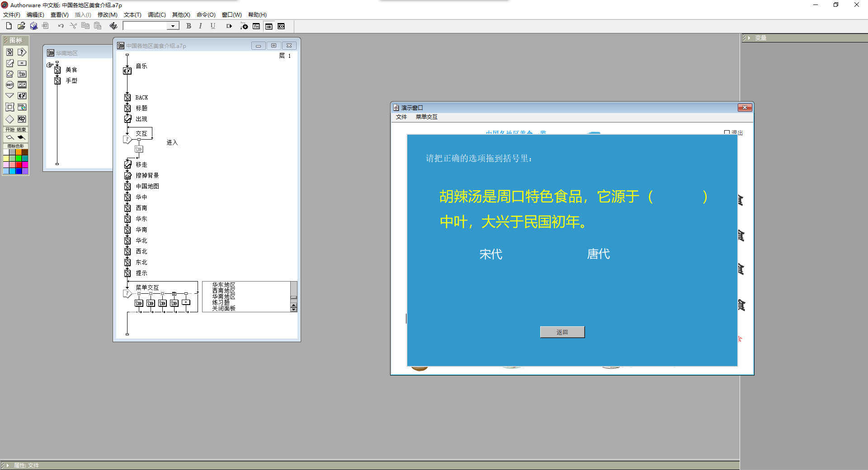Tick the 退出 checkbox in the presentation window
This screenshot has height=470, width=868.
(x=726, y=133)
